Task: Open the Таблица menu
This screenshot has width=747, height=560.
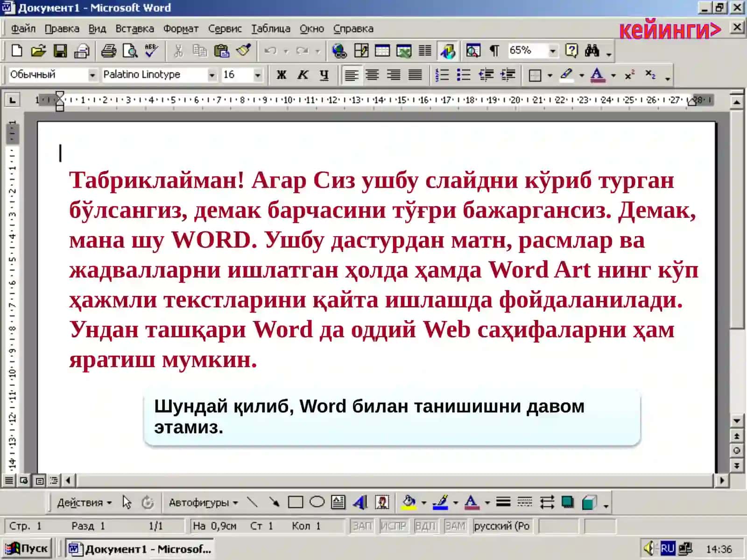Action: (x=271, y=28)
